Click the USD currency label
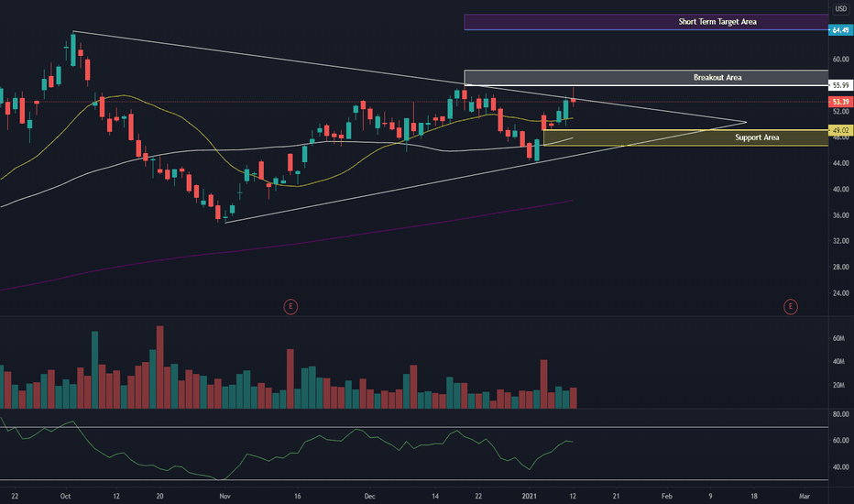 point(841,9)
